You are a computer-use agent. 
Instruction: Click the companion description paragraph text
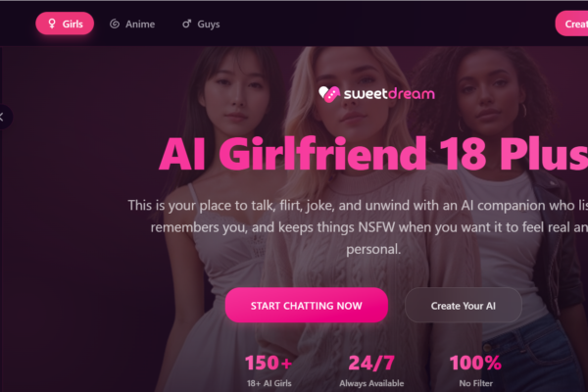[358, 227]
